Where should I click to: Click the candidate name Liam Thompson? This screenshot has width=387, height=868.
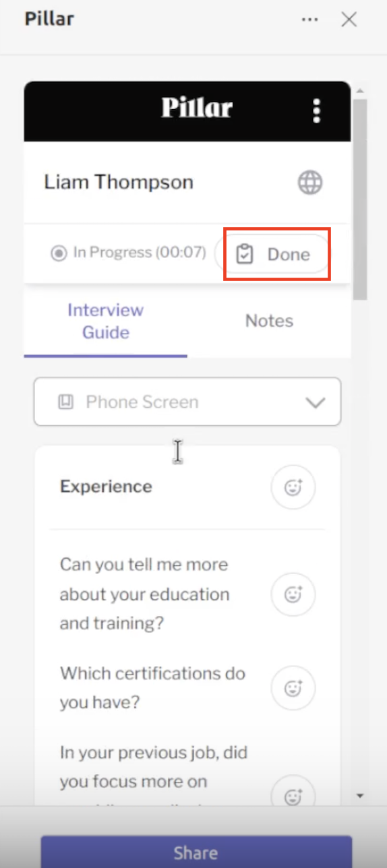point(119,182)
